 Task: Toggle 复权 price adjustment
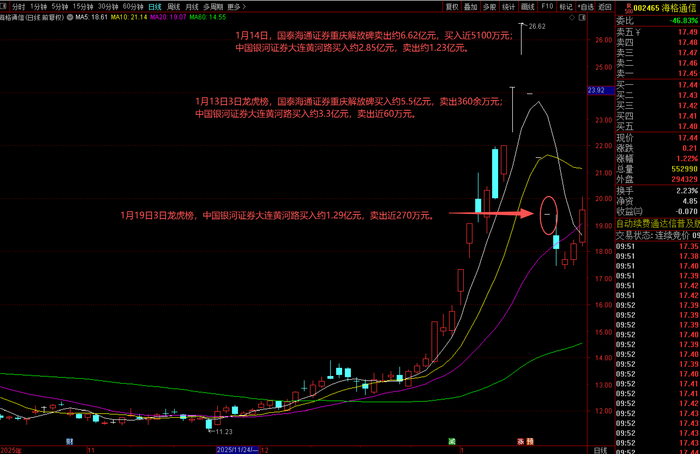click(x=452, y=7)
